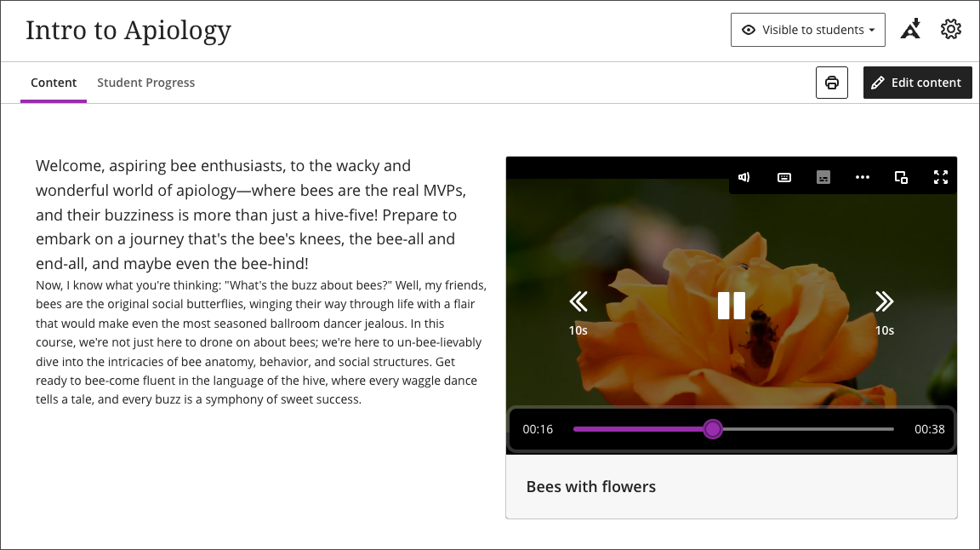
Task: Switch to the Content tab
Action: click(54, 83)
